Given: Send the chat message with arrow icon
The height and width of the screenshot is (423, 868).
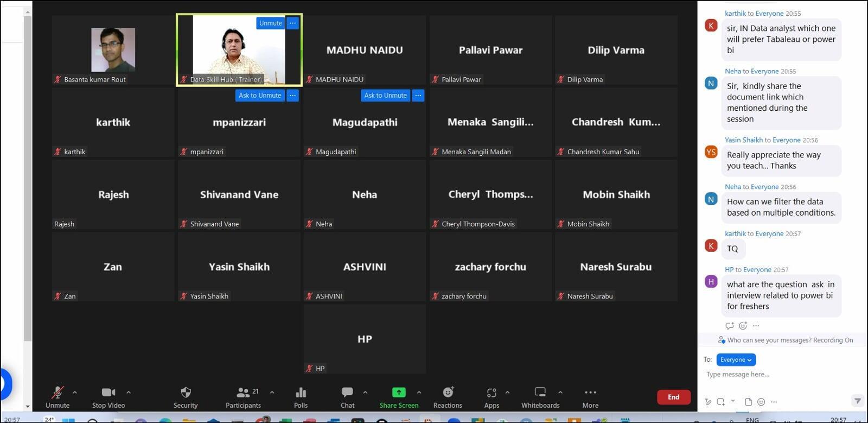Looking at the screenshot, I should 857,401.
